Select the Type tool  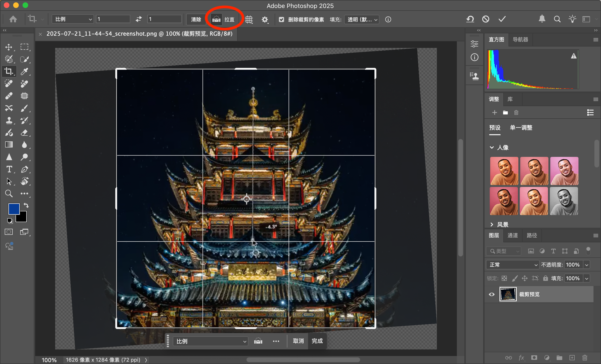pos(9,169)
